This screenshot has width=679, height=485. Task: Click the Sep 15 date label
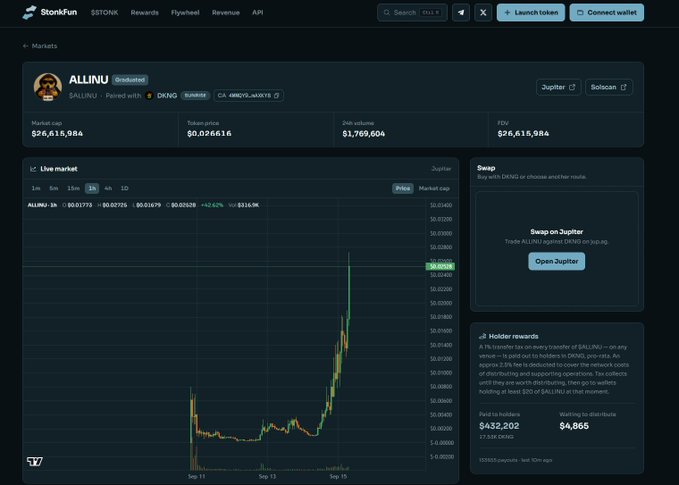point(338,476)
